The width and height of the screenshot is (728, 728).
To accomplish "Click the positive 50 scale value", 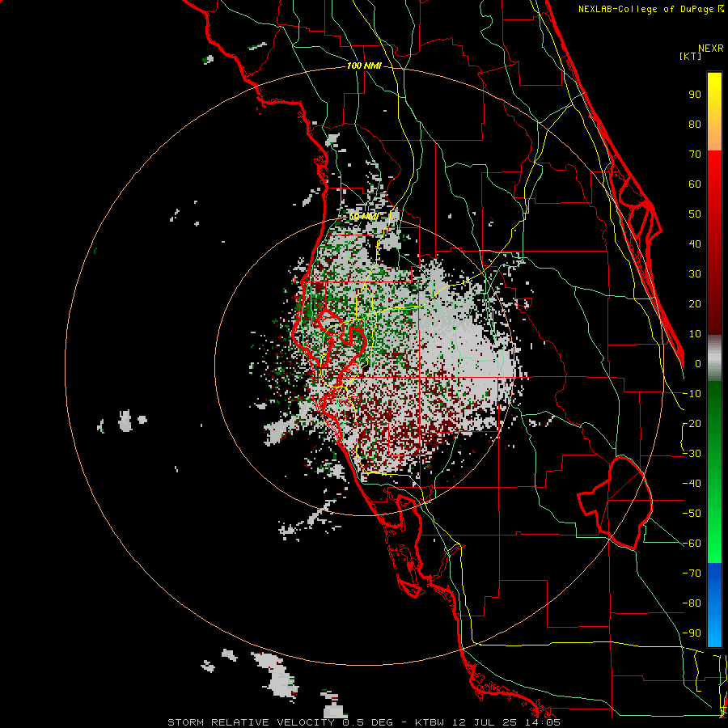I will (695, 214).
